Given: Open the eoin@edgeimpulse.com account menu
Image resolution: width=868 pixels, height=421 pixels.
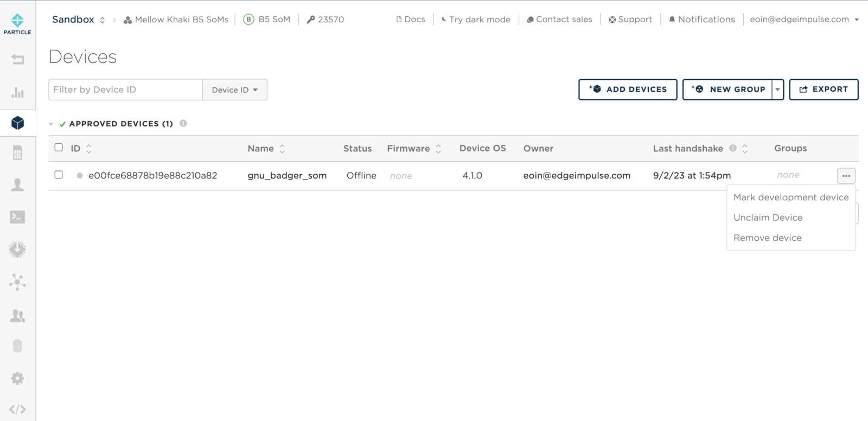Looking at the screenshot, I should [x=804, y=20].
